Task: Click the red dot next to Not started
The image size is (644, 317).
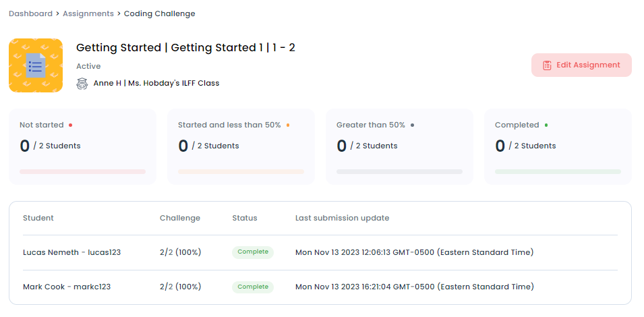Action: (70, 125)
